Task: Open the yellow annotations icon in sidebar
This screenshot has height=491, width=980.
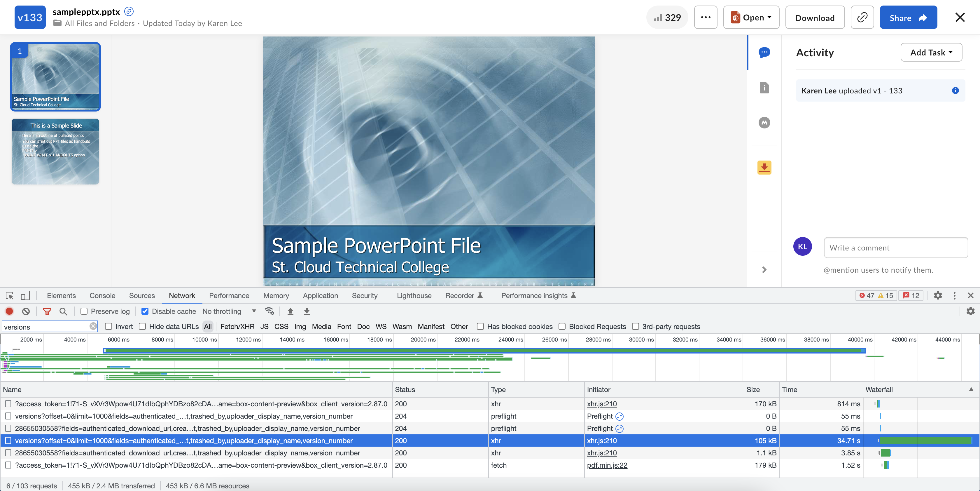Action: point(764,168)
